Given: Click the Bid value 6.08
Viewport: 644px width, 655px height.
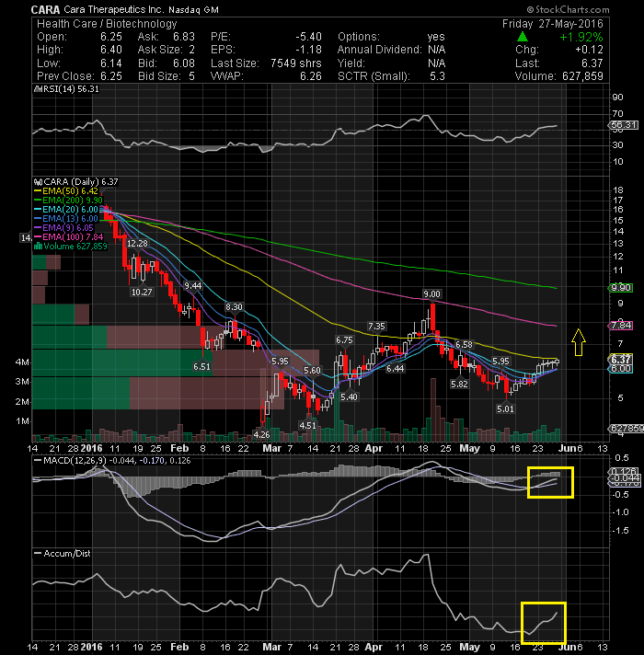Looking at the screenshot, I should tap(184, 63).
